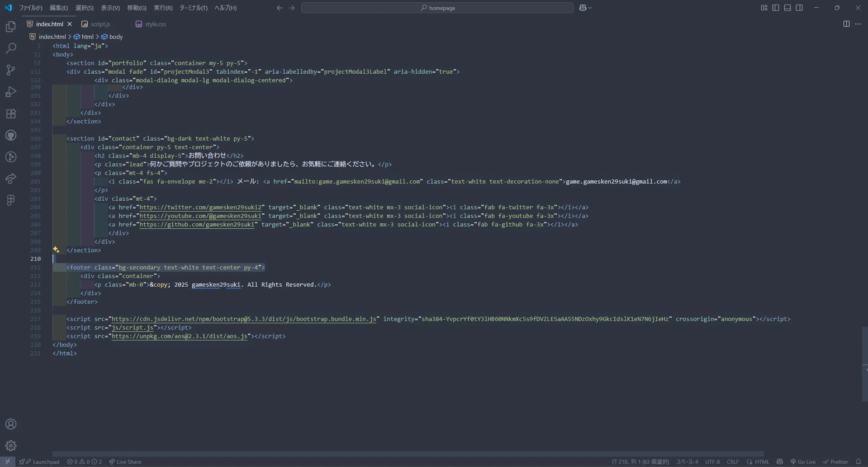The width and height of the screenshot is (868, 467).
Task: Open the Search view in activity bar
Action: point(11,48)
